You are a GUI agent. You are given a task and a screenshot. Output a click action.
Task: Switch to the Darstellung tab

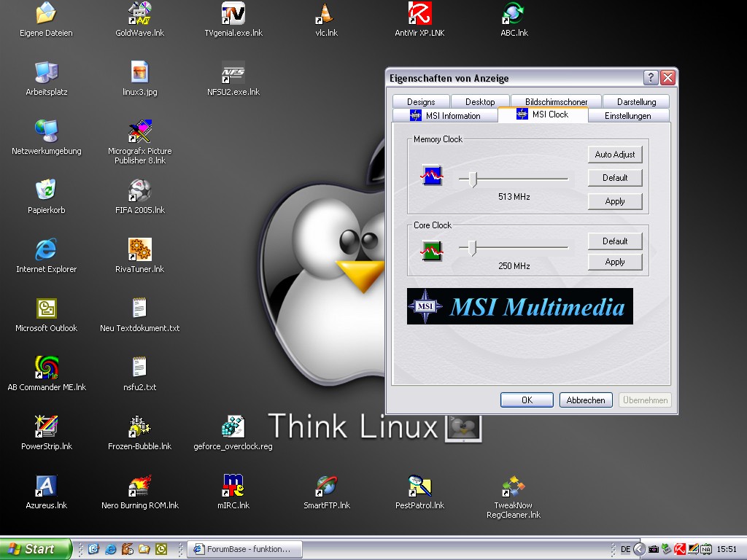tap(636, 101)
